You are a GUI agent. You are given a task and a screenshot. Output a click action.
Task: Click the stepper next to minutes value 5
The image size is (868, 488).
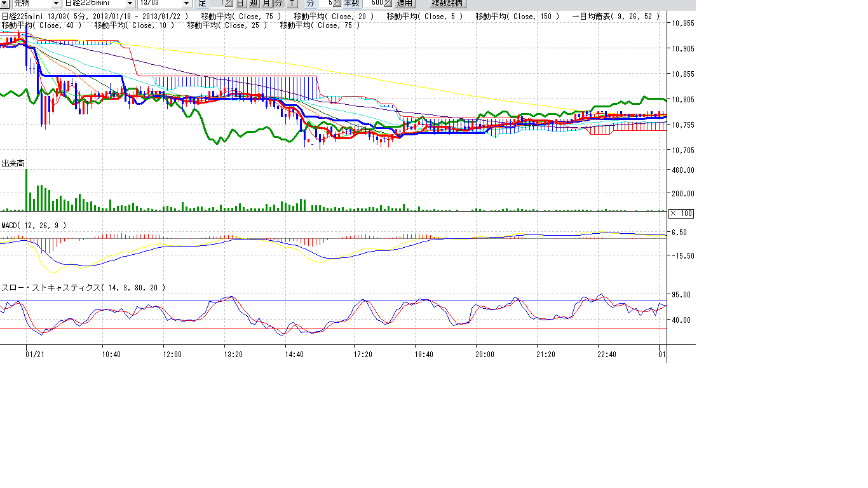337,3
